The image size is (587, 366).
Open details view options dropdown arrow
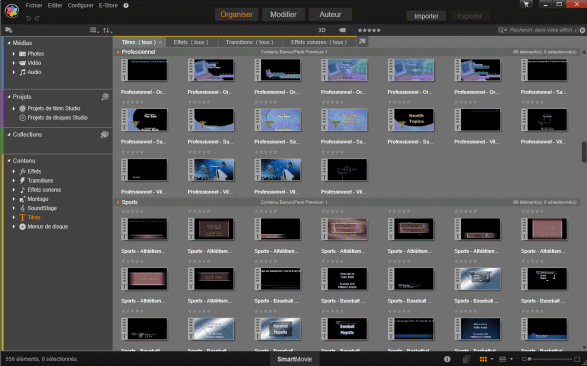[x=511, y=359]
